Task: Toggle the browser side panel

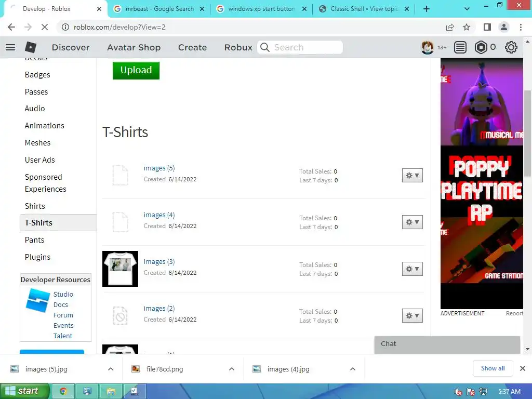Action: point(487,27)
